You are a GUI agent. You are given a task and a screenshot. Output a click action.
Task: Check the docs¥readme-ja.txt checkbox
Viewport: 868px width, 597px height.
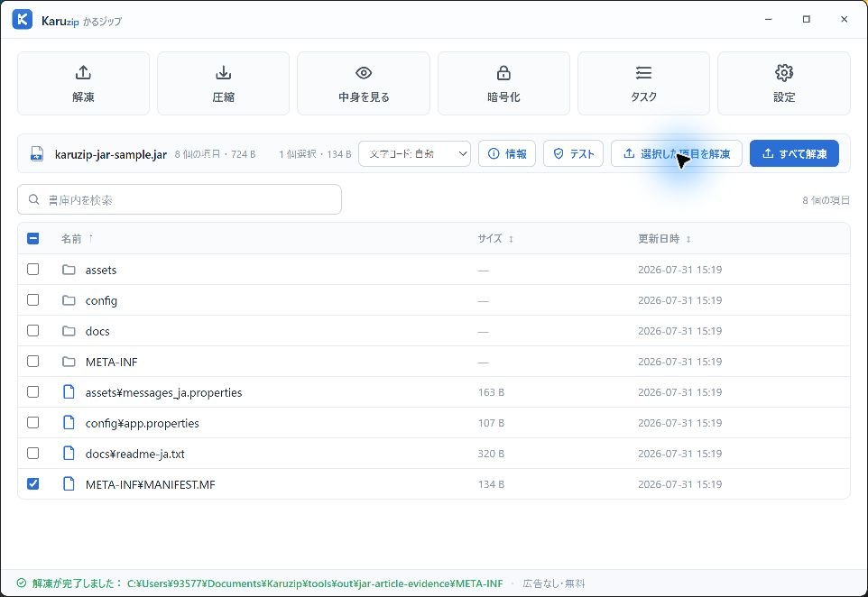pyautogui.click(x=33, y=453)
